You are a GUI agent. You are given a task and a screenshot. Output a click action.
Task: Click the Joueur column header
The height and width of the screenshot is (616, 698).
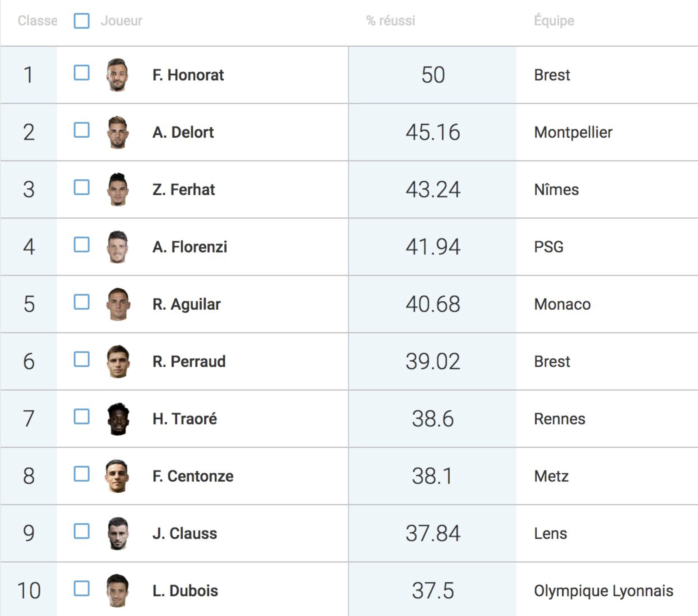click(x=122, y=21)
